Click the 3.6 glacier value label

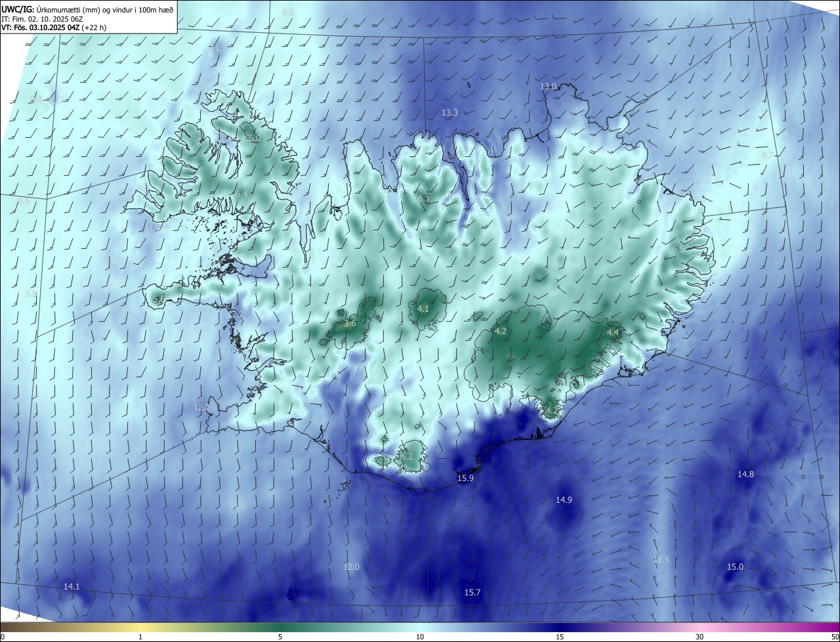[x=350, y=324]
